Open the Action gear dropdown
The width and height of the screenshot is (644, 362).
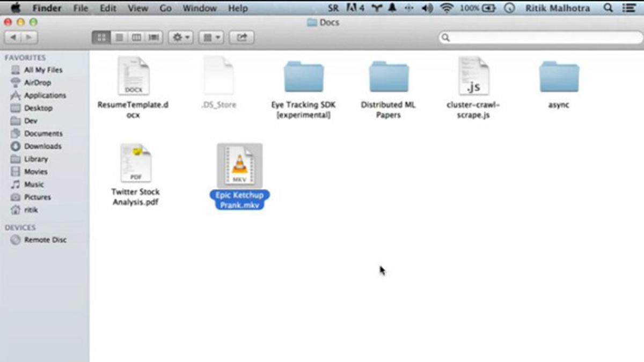pos(180,38)
